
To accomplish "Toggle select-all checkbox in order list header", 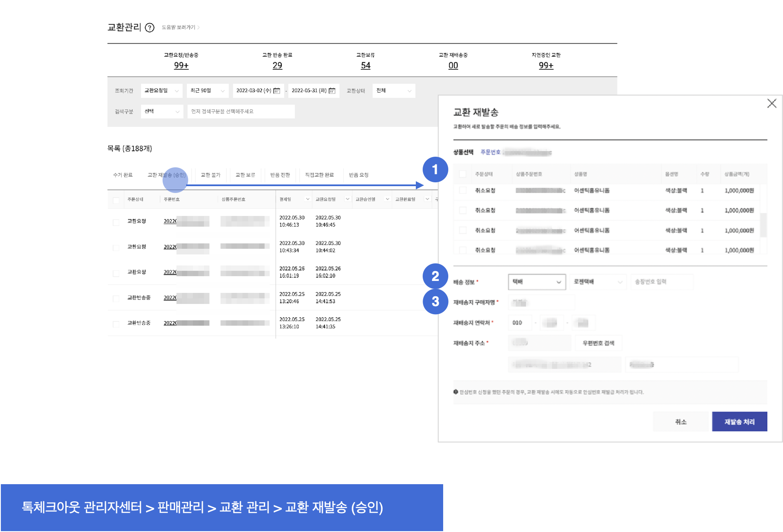I will 116,200.
